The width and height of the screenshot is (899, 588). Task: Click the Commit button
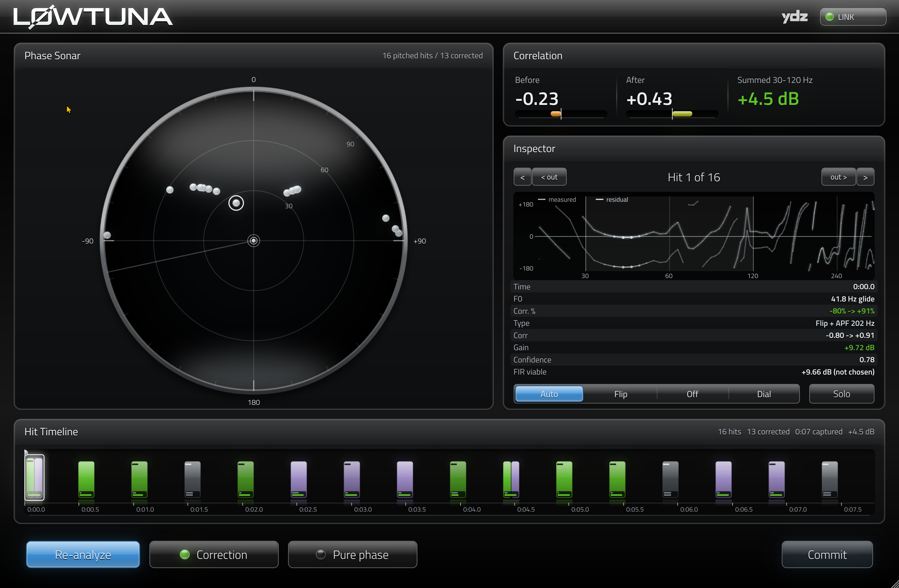(827, 554)
